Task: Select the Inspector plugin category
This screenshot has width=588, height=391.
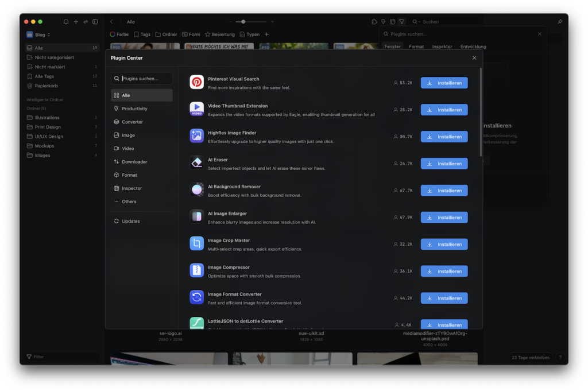Action: coord(142,188)
